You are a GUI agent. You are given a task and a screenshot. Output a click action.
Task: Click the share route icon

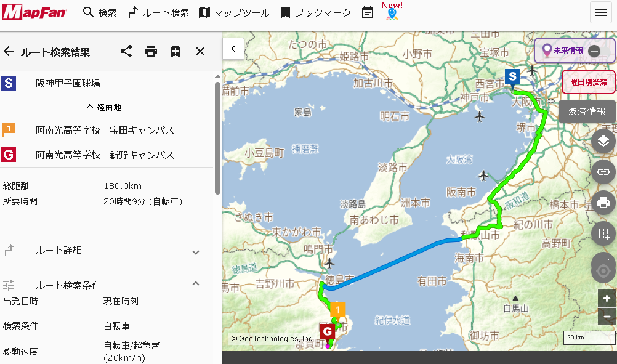pyautogui.click(x=126, y=51)
